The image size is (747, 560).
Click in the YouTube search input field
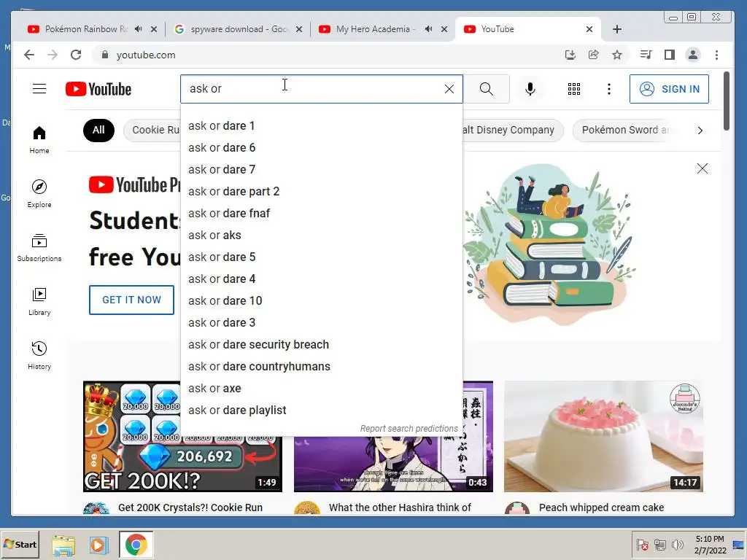312,89
